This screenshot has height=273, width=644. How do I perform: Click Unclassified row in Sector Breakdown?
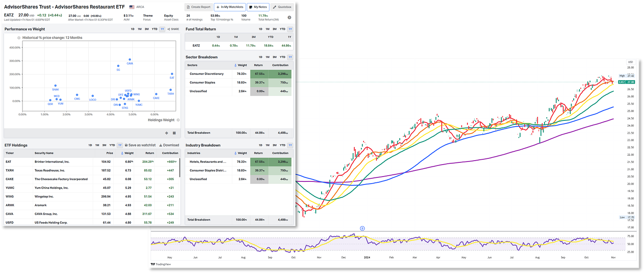click(x=238, y=91)
